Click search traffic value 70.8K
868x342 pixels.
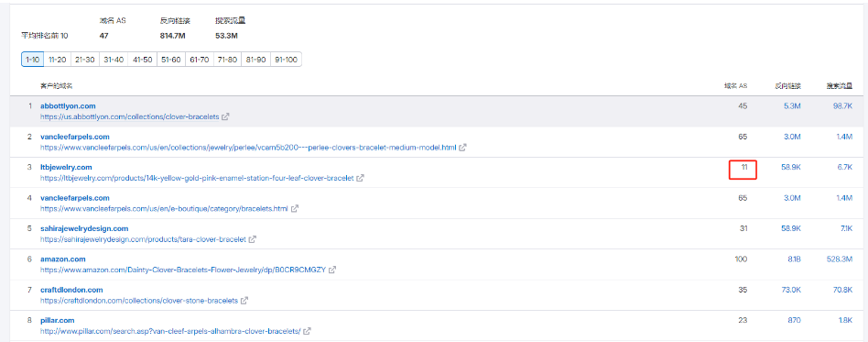(x=842, y=290)
